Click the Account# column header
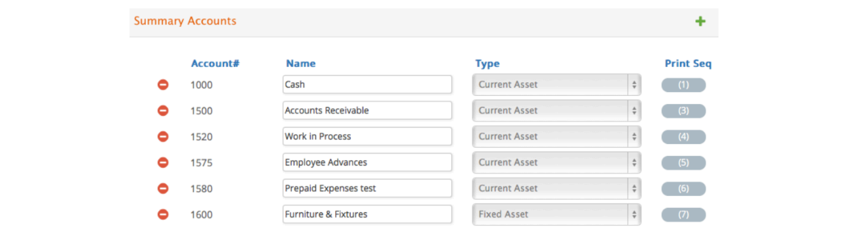 pyautogui.click(x=215, y=64)
